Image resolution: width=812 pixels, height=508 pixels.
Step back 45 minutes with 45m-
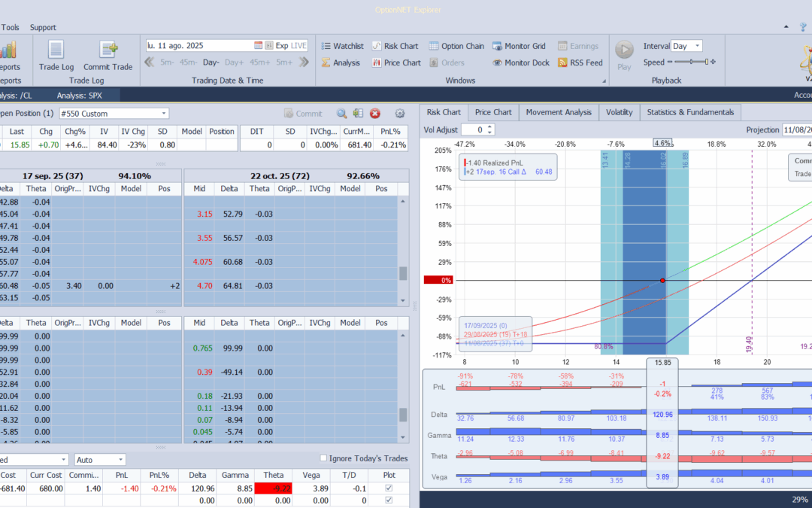click(189, 62)
